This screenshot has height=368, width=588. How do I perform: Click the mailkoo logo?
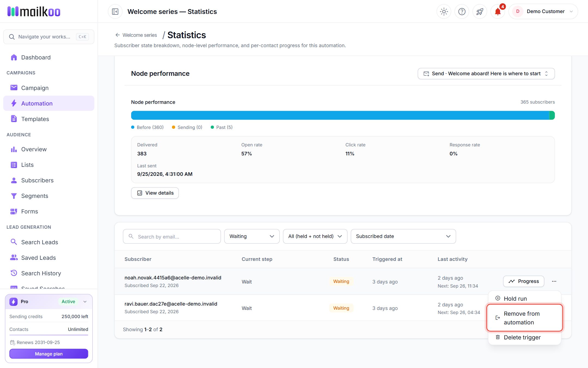34,11
